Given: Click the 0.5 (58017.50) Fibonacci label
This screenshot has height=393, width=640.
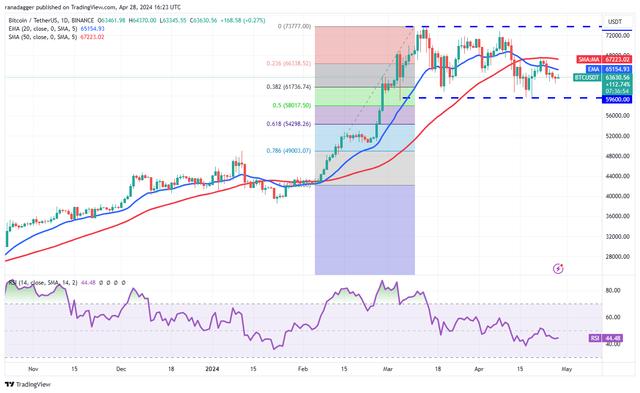Looking at the screenshot, I should 291,105.
